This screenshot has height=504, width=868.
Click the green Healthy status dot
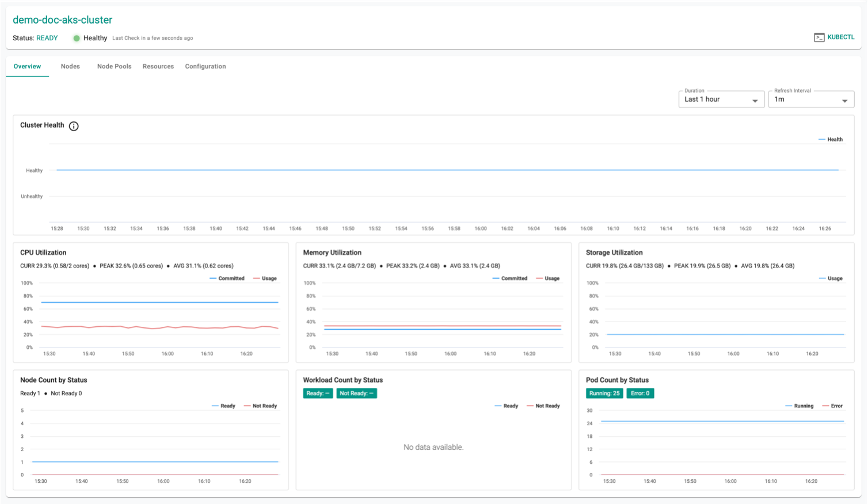[77, 38]
